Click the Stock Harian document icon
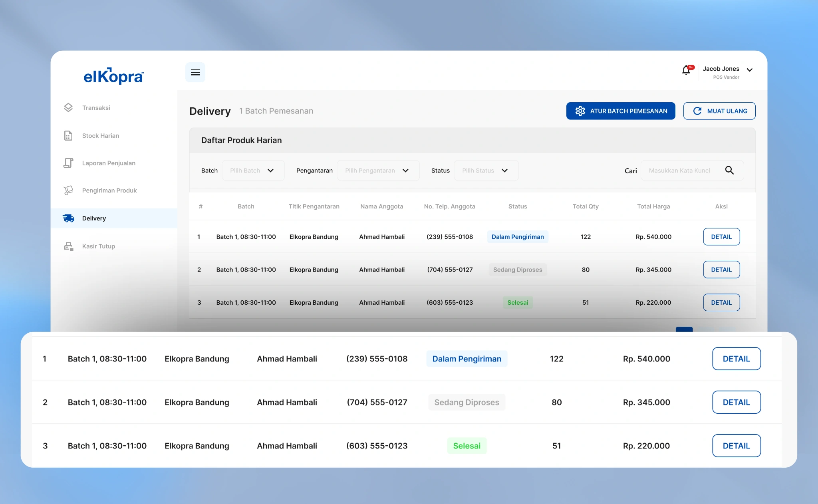Viewport: 818px width, 504px height. [x=68, y=136]
